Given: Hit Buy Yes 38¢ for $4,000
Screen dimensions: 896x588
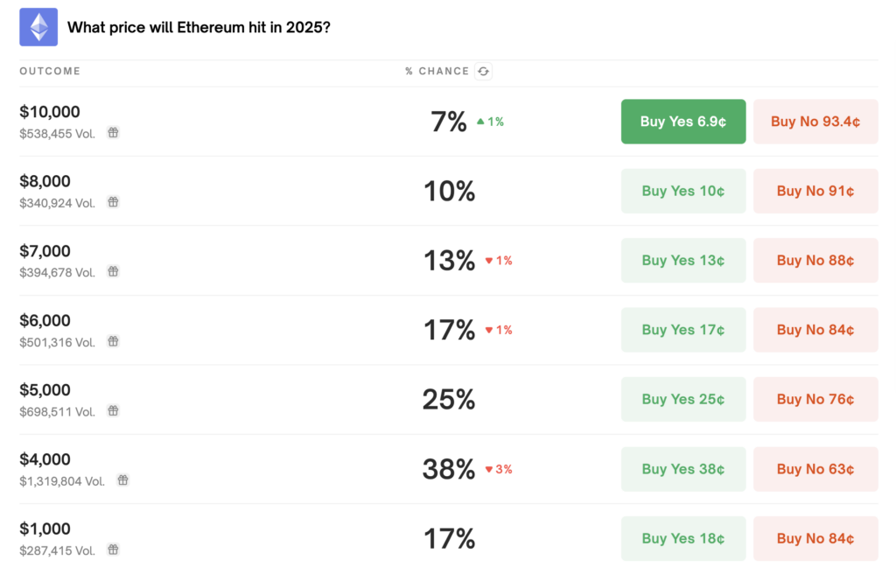Looking at the screenshot, I should (682, 469).
